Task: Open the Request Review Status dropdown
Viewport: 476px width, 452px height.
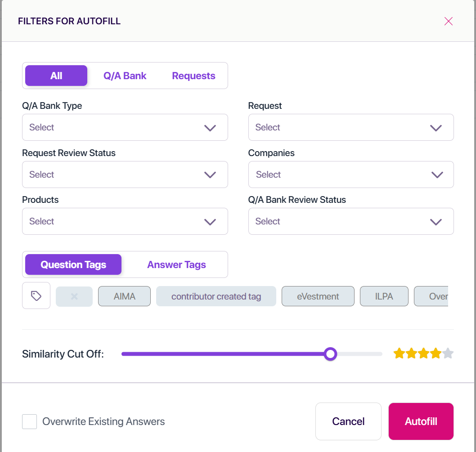Action: pos(125,175)
